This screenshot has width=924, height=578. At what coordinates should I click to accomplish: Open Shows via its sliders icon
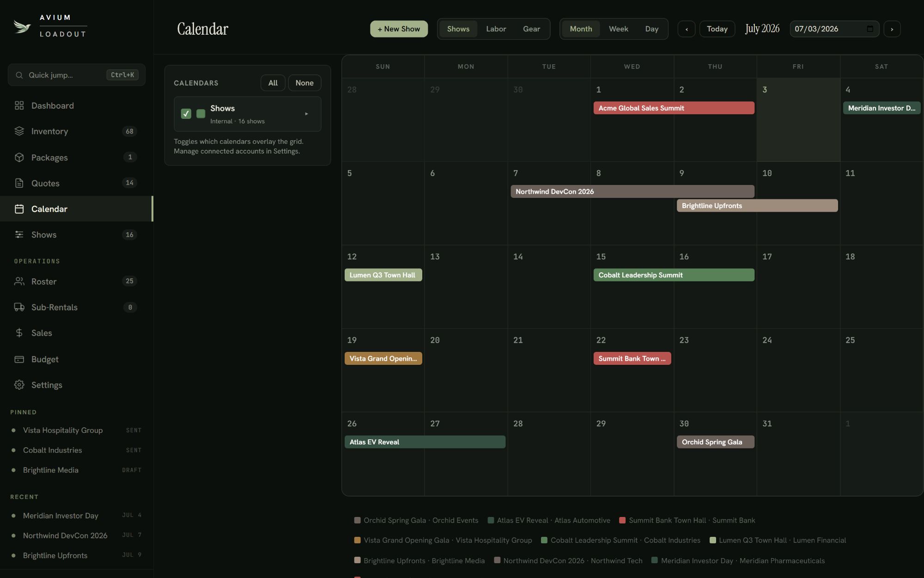[x=19, y=234]
